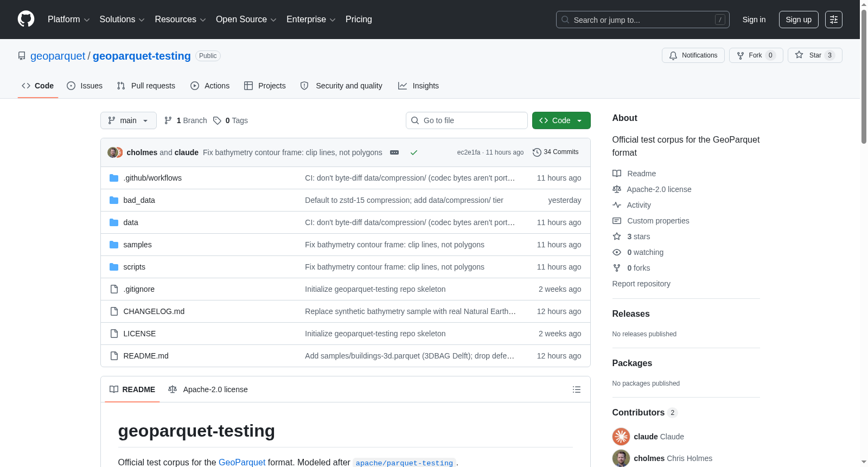Expand the Platform menu in header
Screen dimensions: 868x467
69,20
